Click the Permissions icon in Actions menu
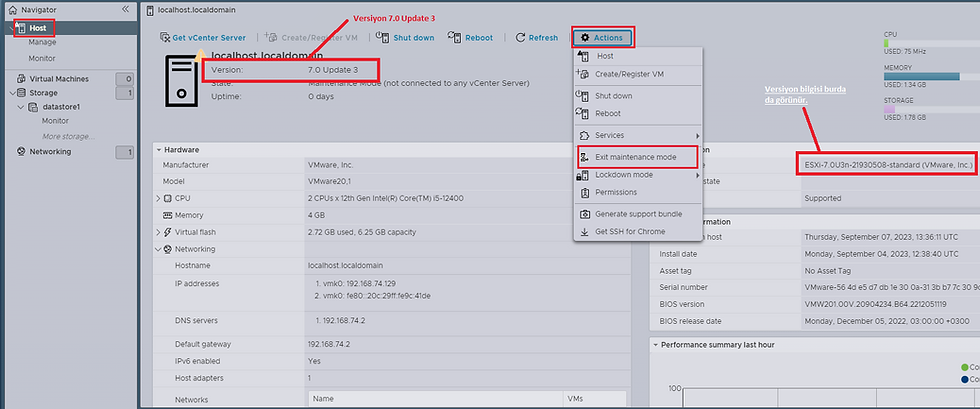 (x=585, y=192)
